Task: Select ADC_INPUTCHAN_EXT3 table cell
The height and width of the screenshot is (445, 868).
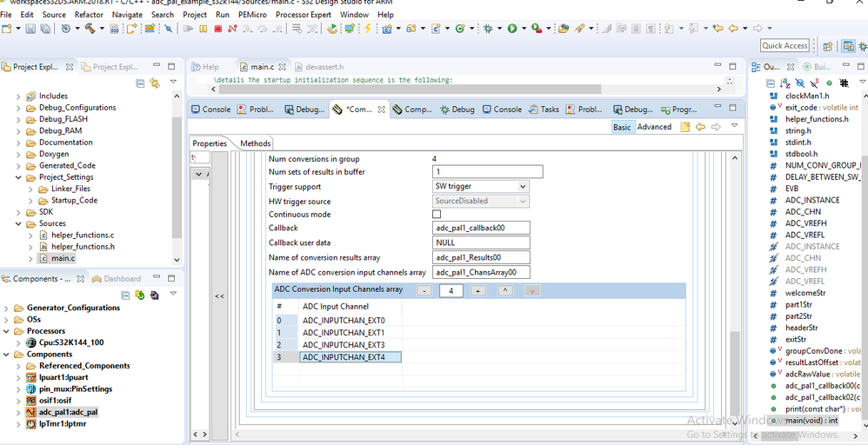Action: pos(351,345)
